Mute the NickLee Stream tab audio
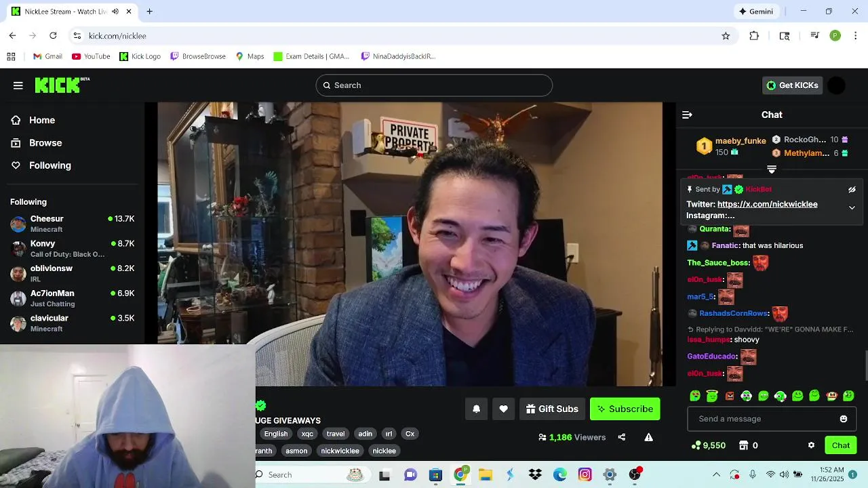 [x=115, y=12]
